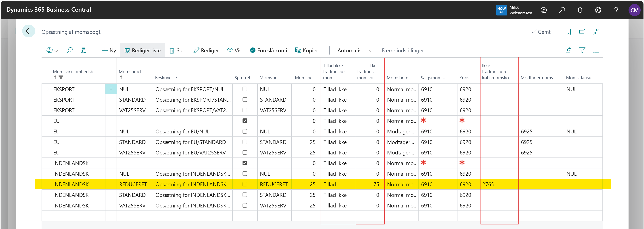Open row options menu for EKSPORT row
The image size is (644, 229).
click(x=111, y=89)
